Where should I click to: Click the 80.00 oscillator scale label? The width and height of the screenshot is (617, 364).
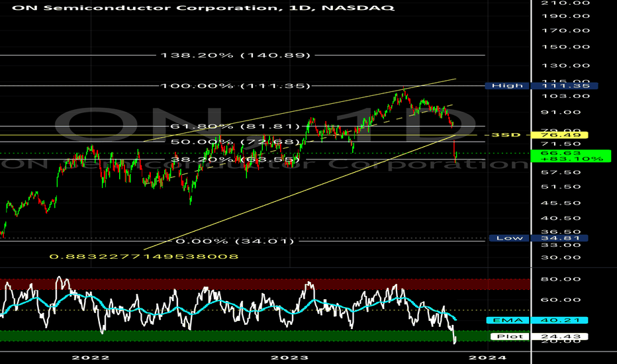pyautogui.click(x=561, y=279)
